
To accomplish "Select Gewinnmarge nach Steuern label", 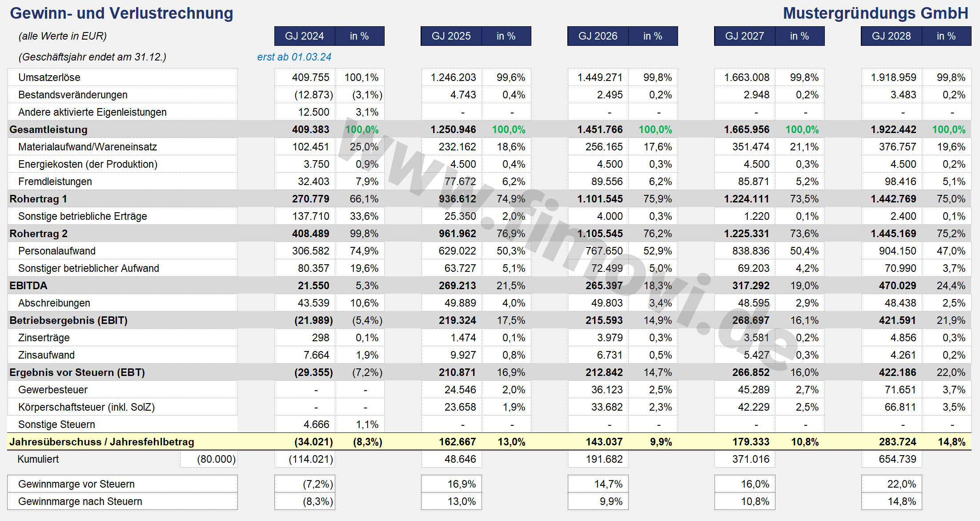I will 80,501.
